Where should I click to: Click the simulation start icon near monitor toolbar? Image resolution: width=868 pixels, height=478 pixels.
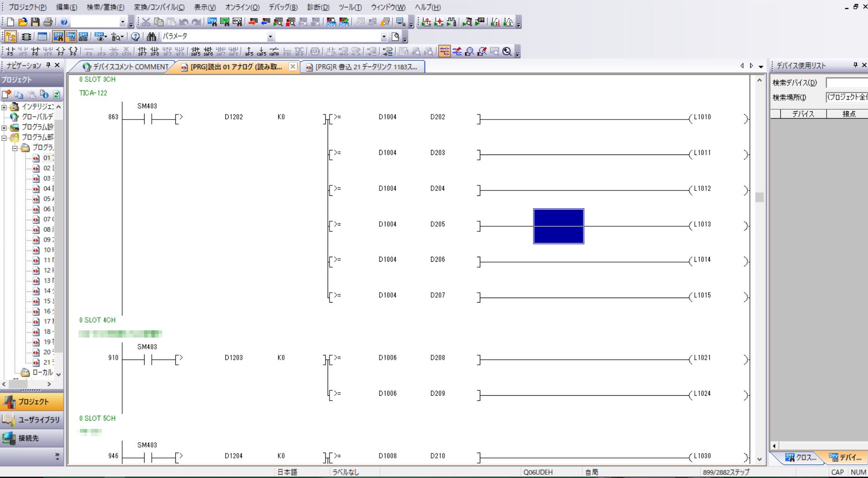click(401, 22)
